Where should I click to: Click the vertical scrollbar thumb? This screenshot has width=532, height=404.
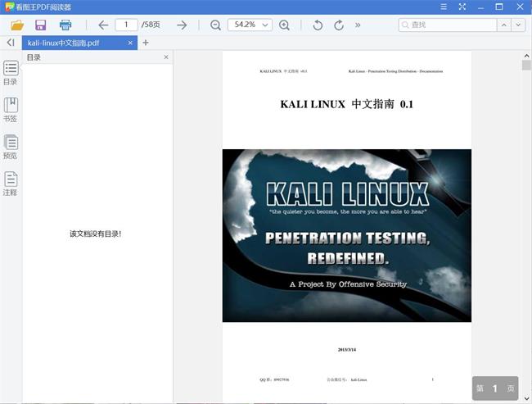526,65
